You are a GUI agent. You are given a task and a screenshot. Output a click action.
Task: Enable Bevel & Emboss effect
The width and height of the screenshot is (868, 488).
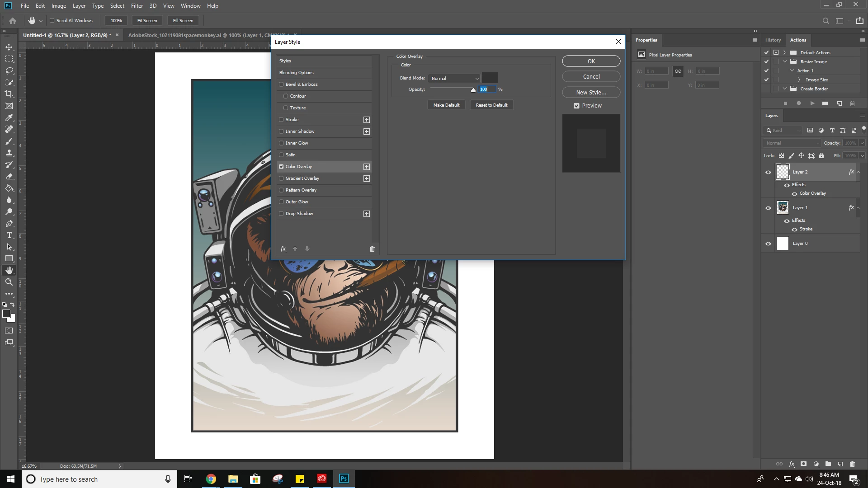point(281,84)
